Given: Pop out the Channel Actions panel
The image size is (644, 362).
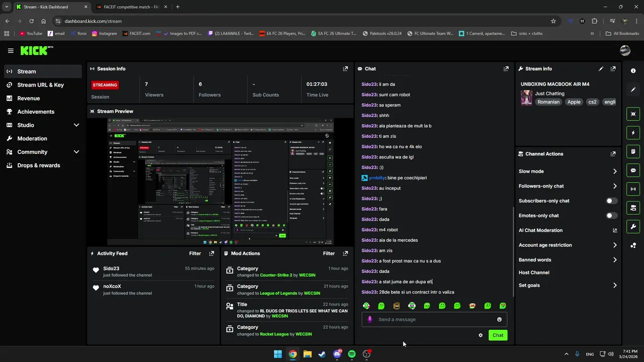Looking at the screenshot, I should tap(613, 154).
